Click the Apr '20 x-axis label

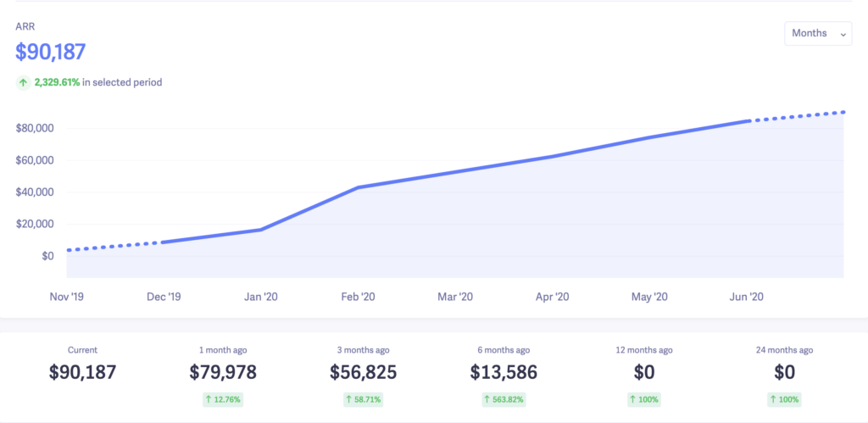(x=552, y=297)
